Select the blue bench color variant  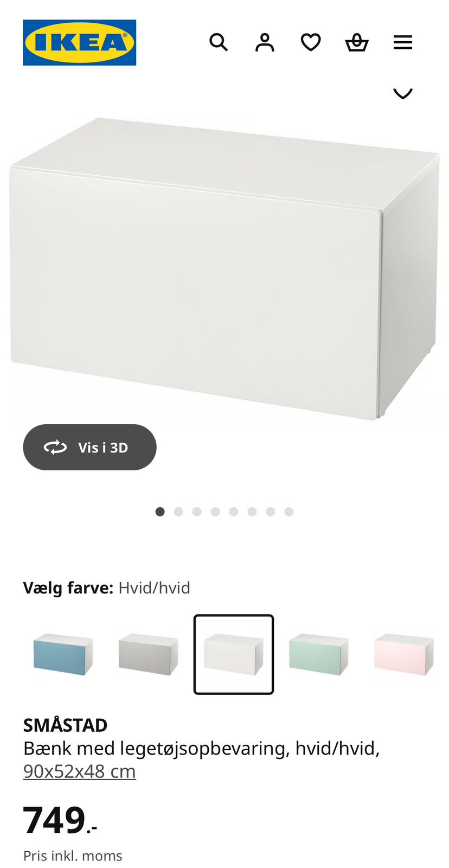point(63,654)
